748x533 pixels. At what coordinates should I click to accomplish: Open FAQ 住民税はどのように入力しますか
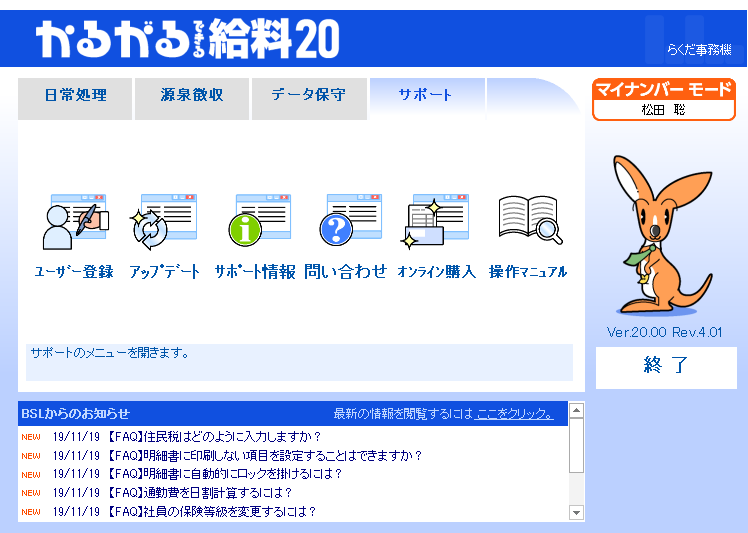[213, 437]
